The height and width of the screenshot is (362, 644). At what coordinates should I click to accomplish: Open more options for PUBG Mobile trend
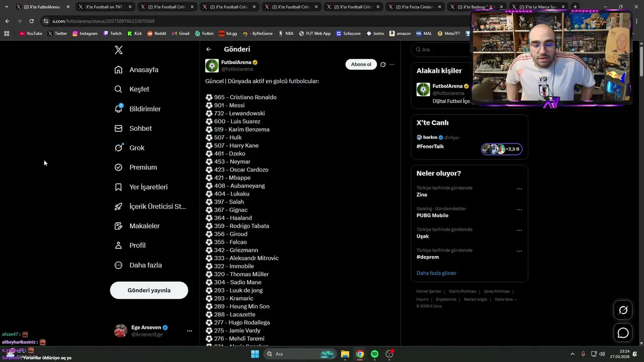coord(519,210)
